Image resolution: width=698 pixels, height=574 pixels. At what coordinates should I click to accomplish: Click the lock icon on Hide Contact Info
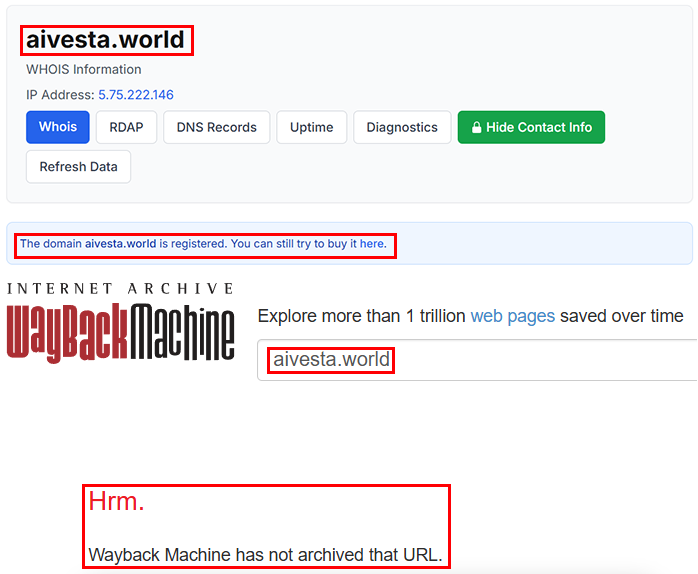(476, 127)
